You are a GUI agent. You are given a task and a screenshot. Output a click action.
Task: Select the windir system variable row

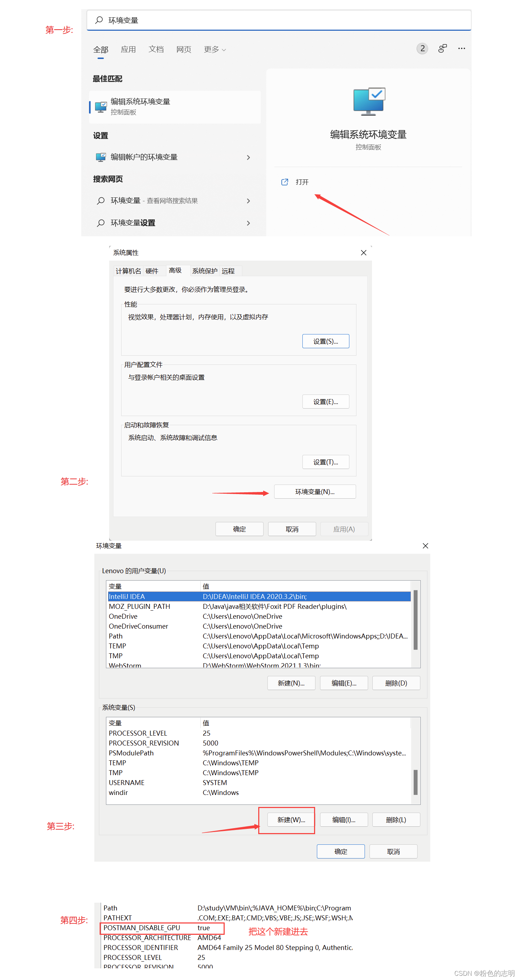[x=259, y=792]
